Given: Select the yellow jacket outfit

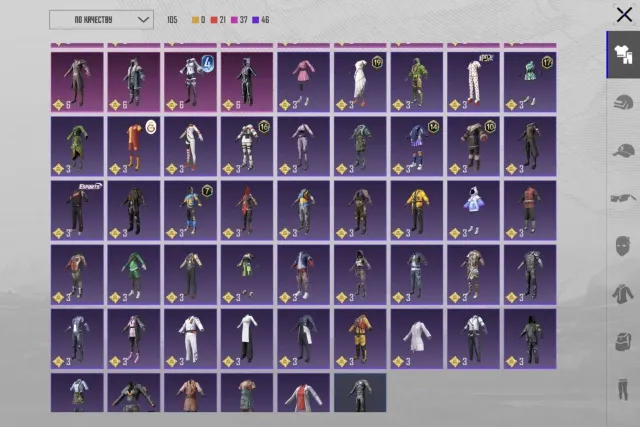Looking at the screenshot, I should (x=416, y=210).
